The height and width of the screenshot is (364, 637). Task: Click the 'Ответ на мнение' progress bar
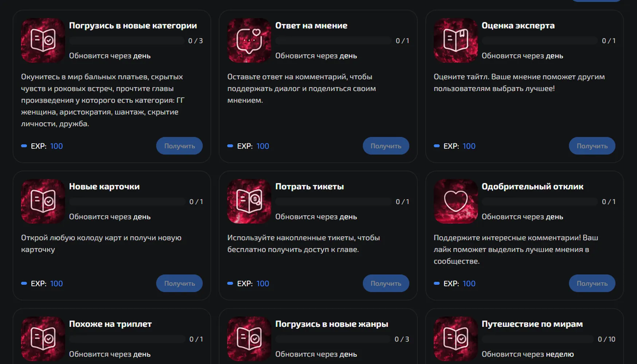pos(333,41)
